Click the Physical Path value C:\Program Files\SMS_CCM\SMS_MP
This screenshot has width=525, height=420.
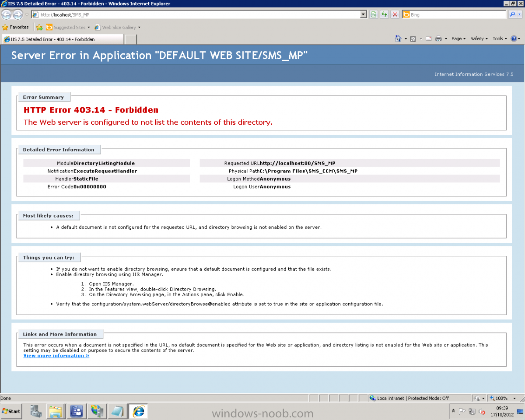pyautogui.click(x=308, y=171)
